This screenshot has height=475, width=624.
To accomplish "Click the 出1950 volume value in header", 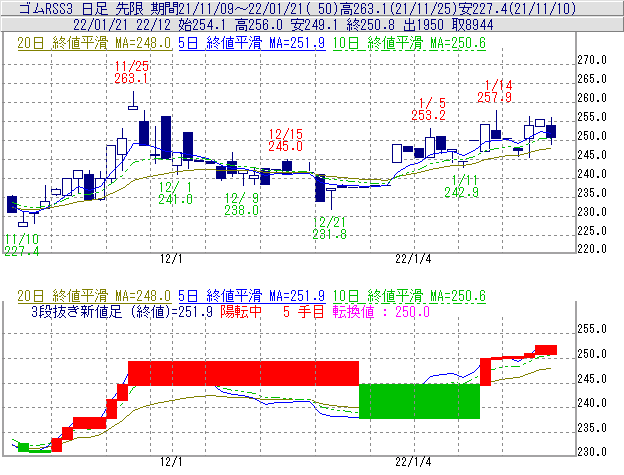I will pyautogui.click(x=423, y=25).
